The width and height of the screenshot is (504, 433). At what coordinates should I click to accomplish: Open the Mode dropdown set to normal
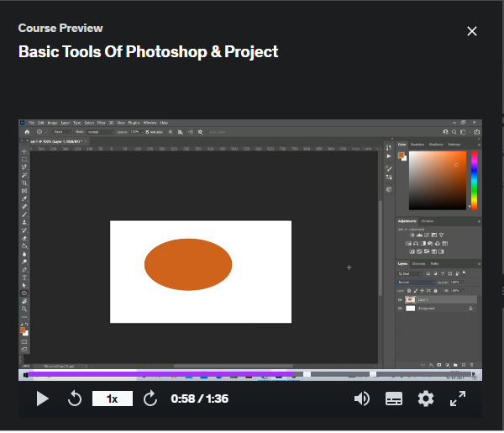coord(100,132)
